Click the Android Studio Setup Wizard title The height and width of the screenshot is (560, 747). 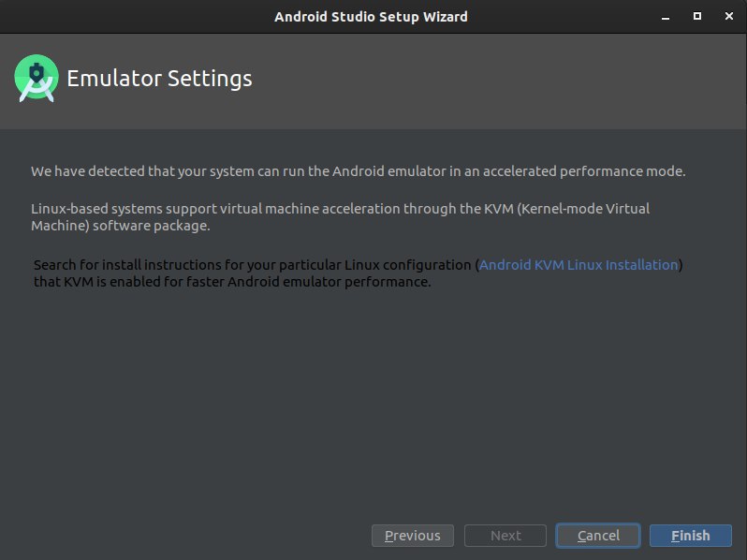click(371, 17)
